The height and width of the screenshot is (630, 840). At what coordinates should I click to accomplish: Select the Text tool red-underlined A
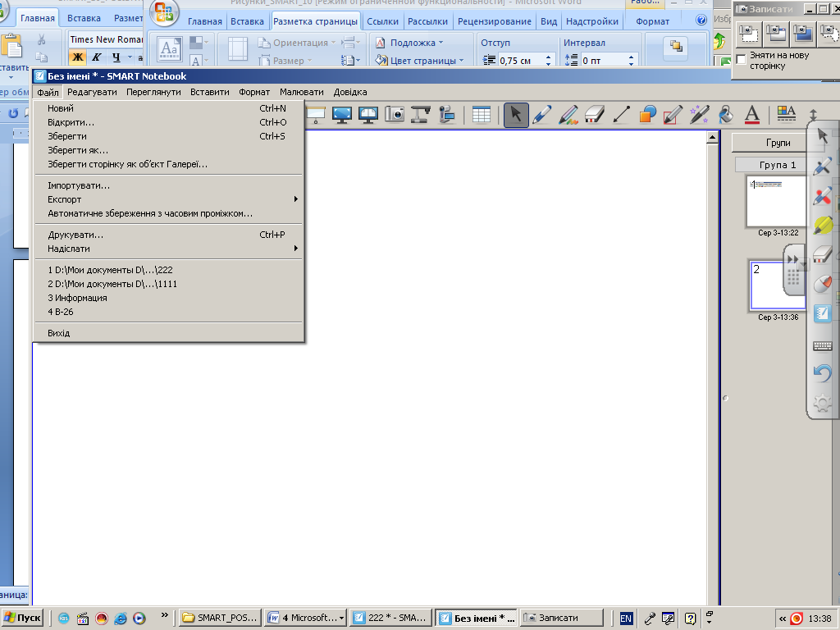click(752, 115)
